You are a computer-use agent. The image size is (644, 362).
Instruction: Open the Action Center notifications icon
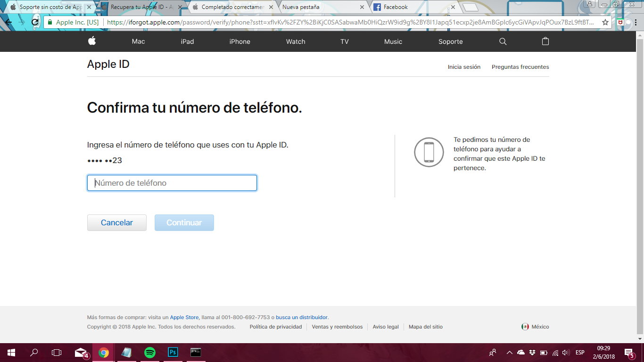click(x=629, y=353)
